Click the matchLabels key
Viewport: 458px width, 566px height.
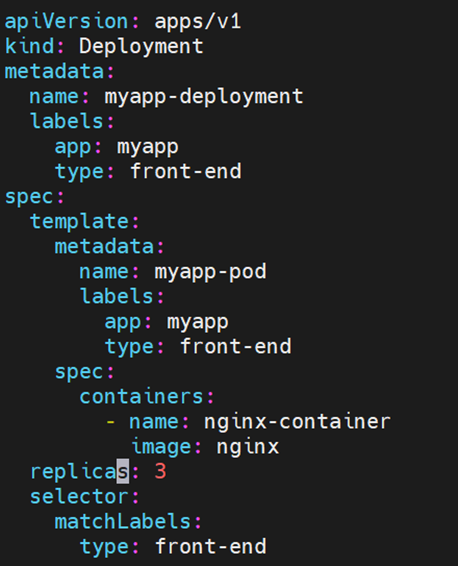123,522
